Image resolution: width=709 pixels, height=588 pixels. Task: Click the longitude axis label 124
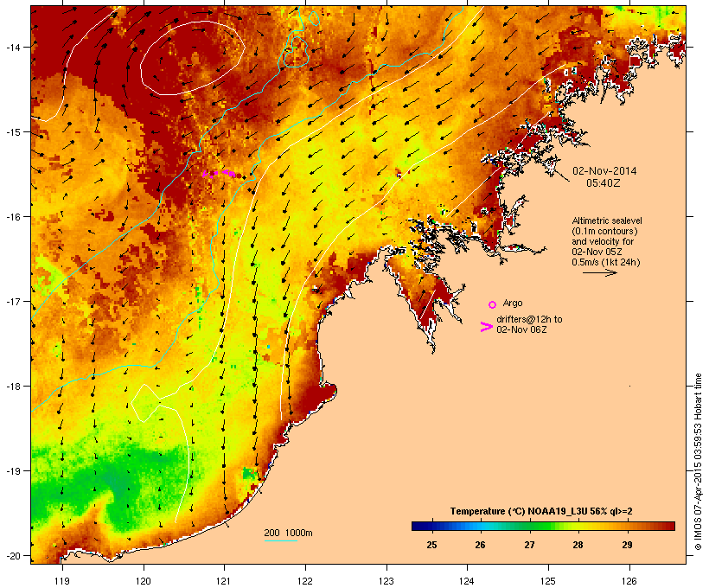[467, 581]
